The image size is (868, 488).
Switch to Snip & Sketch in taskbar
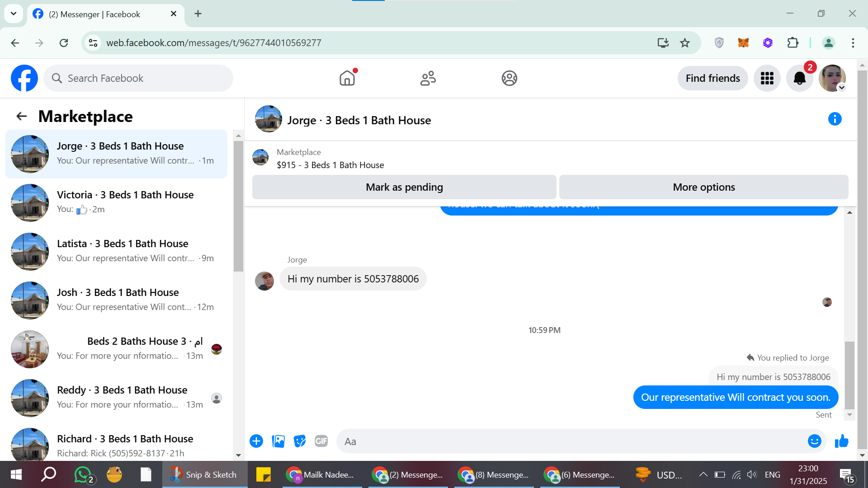click(x=205, y=474)
